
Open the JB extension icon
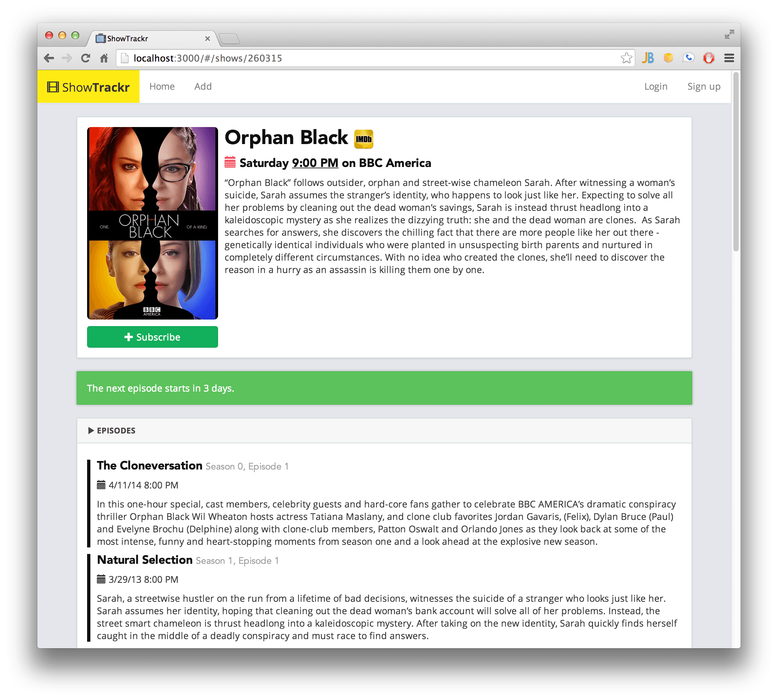pos(648,58)
